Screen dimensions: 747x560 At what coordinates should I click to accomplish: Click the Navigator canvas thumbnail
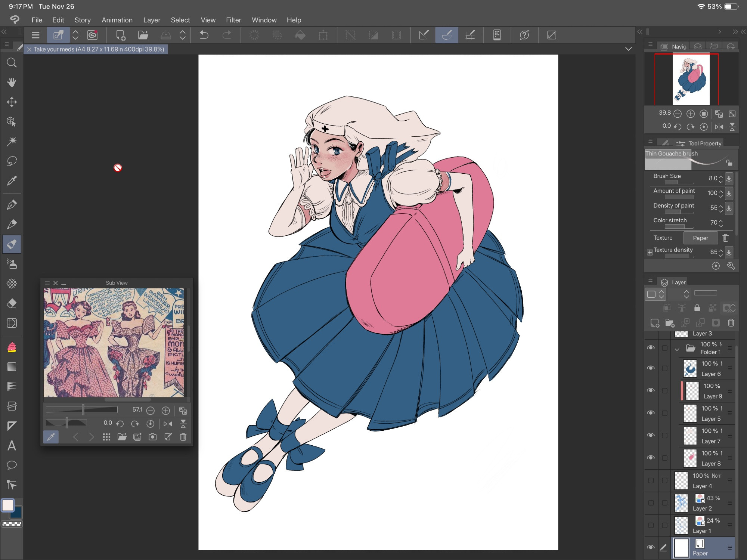(x=691, y=79)
